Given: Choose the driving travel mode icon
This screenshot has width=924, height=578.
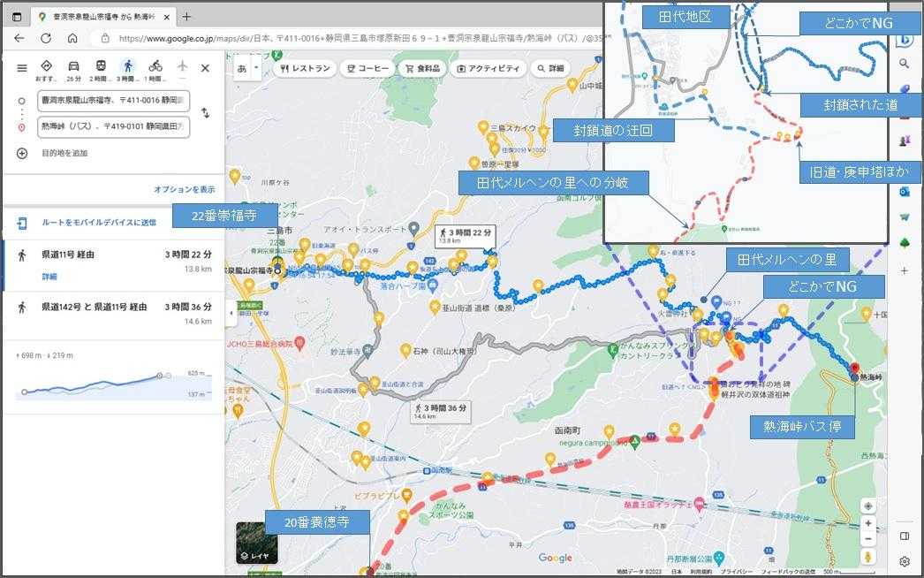Looking at the screenshot, I should pyautogui.click(x=74, y=66).
